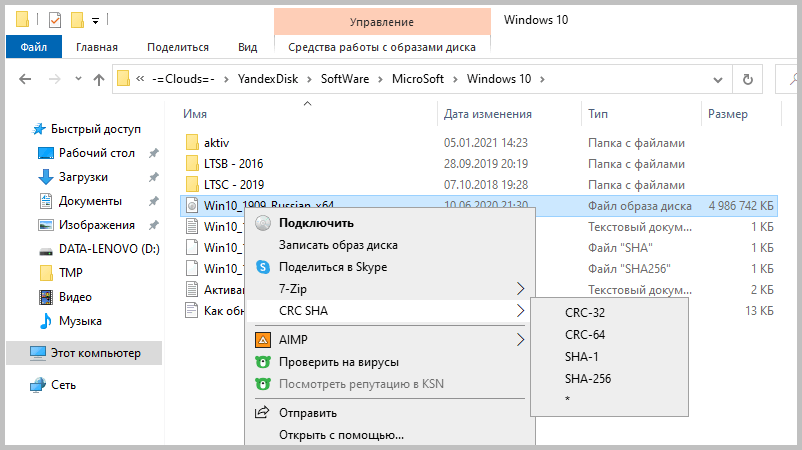
Task: Sort by Тип column header
Action: (x=598, y=114)
